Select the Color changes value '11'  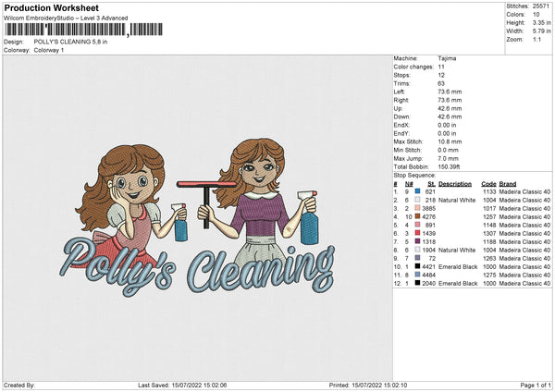pos(441,67)
